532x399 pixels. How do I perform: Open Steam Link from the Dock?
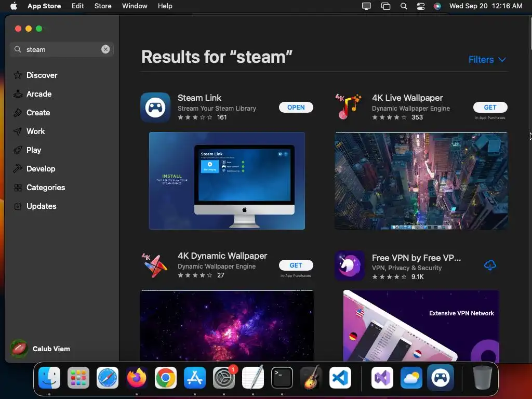(x=441, y=378)
